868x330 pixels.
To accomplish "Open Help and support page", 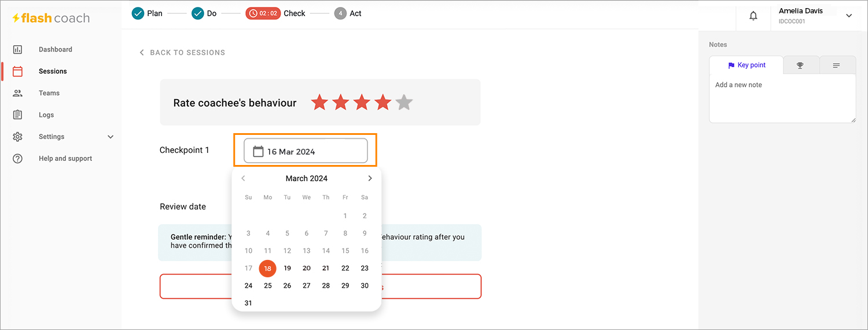I will coord(65,159).
